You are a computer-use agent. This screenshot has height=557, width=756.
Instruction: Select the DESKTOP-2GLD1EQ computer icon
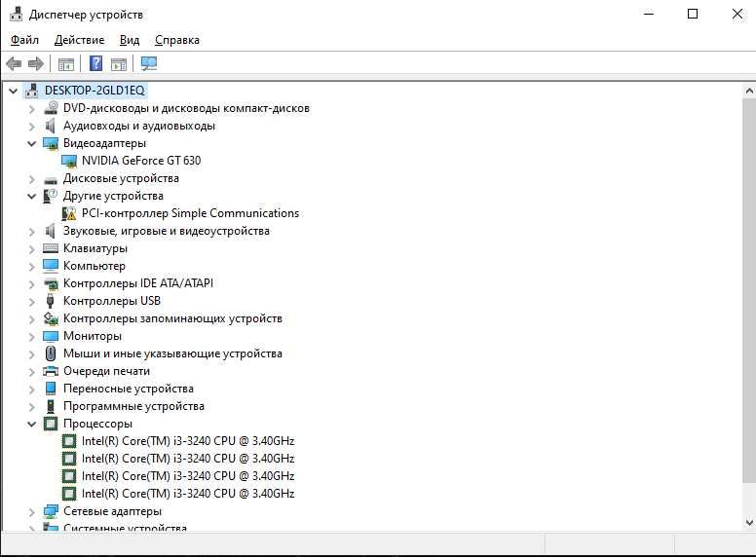pyautogui.click(x=32, y=91)
